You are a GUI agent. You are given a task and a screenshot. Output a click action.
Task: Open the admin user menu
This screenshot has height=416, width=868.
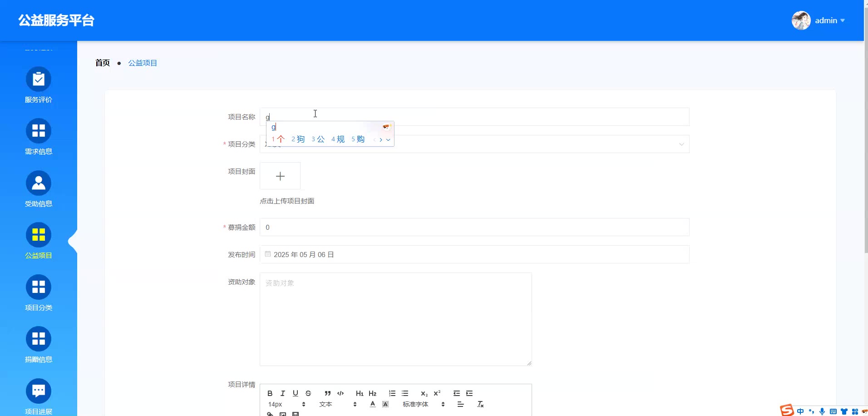(x=829, y=20)
